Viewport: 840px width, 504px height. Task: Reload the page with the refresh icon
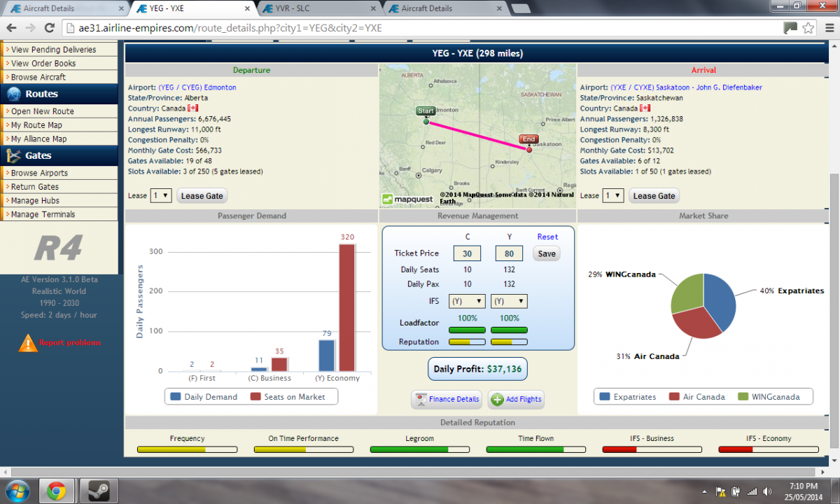point(50,28)
